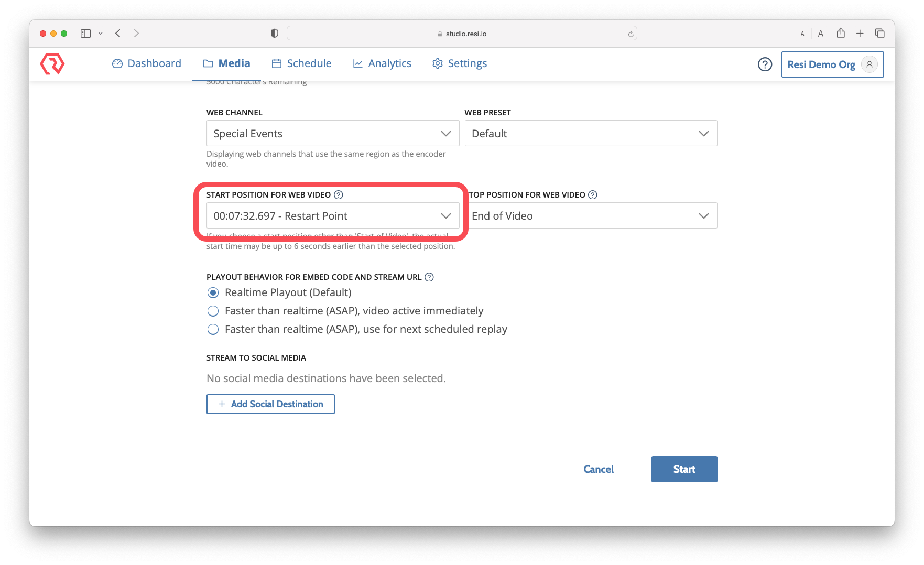Open the Analytics section

(x=382, y=63)
